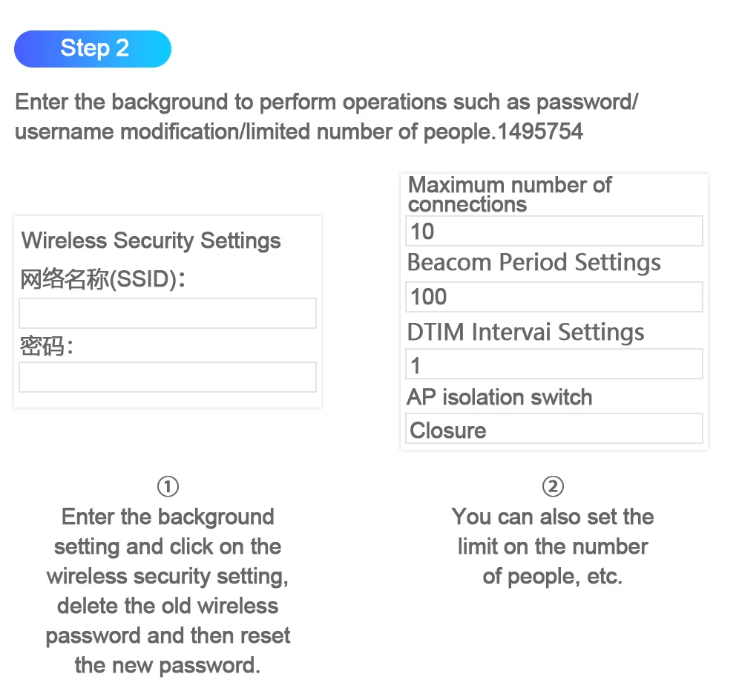This screenshot has height=700, width=742.
Task: Focus the 密码 password input box
Action: point(168,377)
